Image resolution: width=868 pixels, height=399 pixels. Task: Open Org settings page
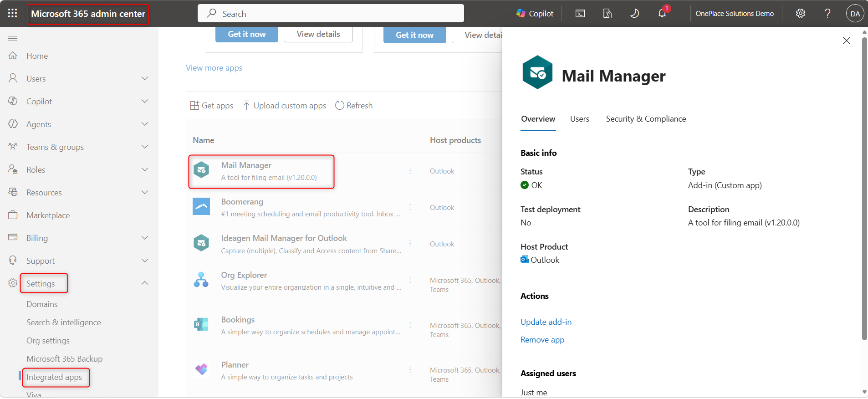coord(48,341)
